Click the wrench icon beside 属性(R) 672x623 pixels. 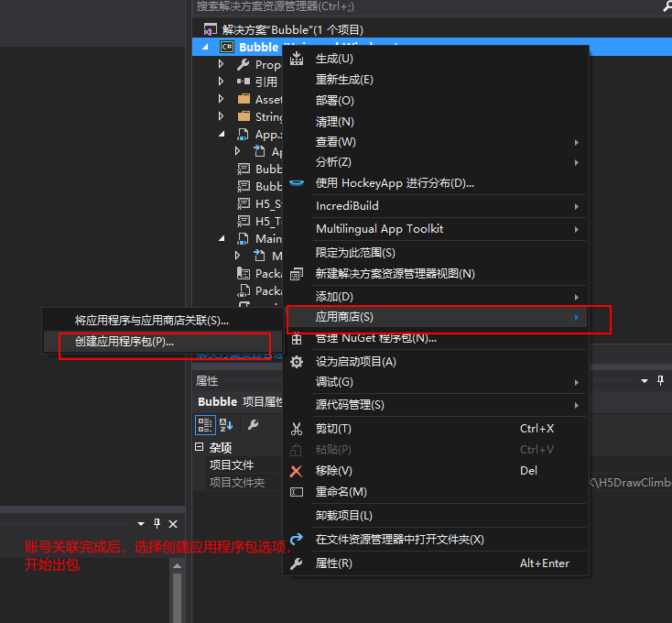pyautogui.click(x=296, y=563)
